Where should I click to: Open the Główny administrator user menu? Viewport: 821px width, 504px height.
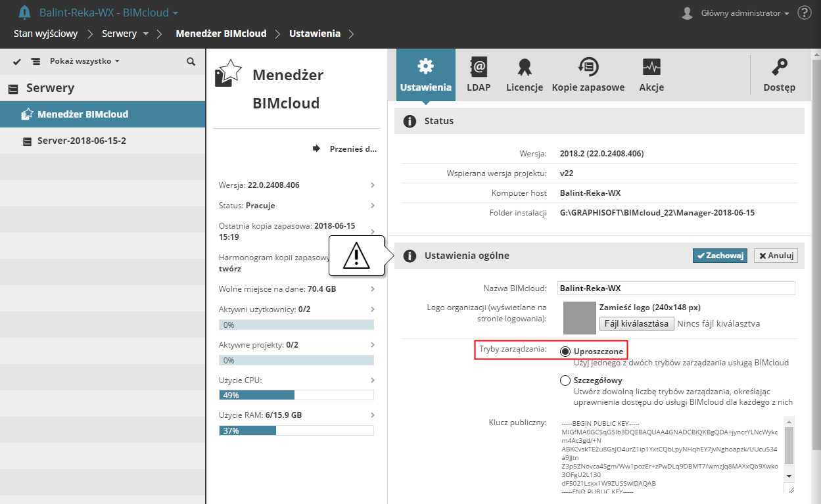click(x=745, y=13)
